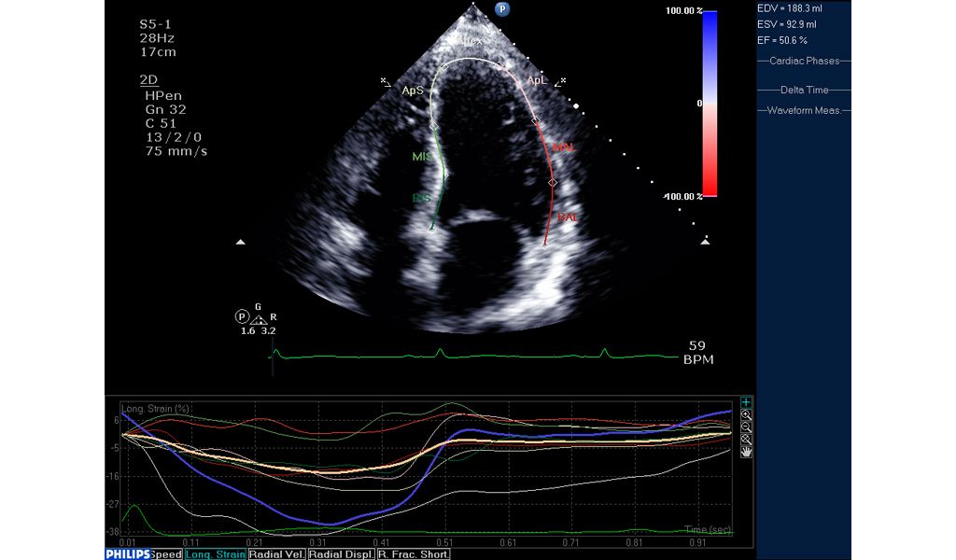956x560 pixels.
Task: Click the HPen setting label
Action: 163,96
